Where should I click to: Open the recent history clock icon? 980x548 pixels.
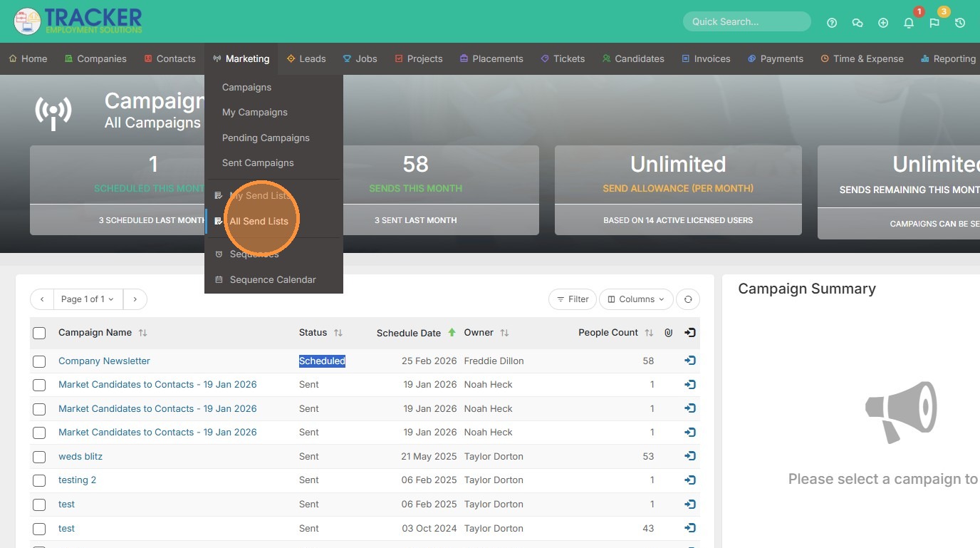960,23
